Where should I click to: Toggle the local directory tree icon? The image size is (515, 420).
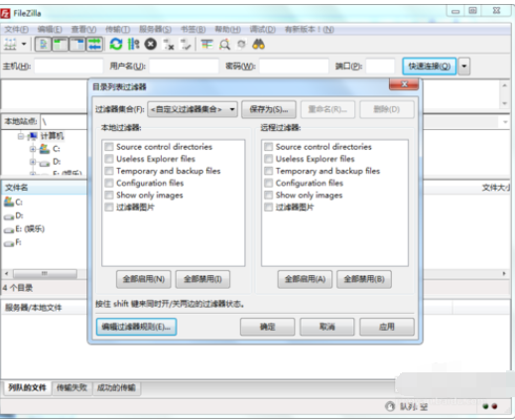coord(60,44)
